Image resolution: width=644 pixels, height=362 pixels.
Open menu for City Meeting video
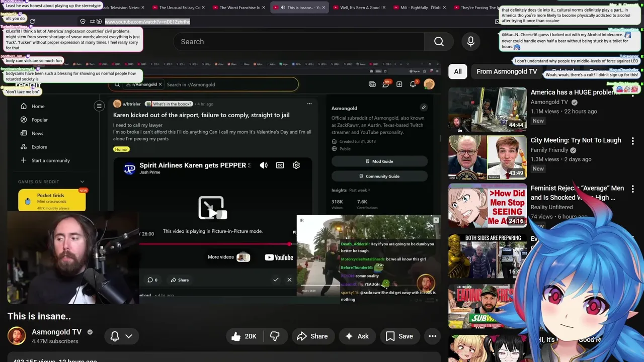pos(632,141)
